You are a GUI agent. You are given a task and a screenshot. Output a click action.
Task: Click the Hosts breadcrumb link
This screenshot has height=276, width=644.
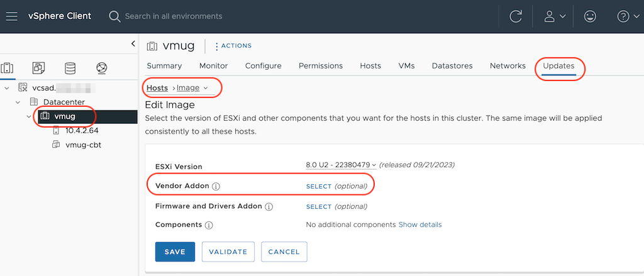tap(157, 88)
